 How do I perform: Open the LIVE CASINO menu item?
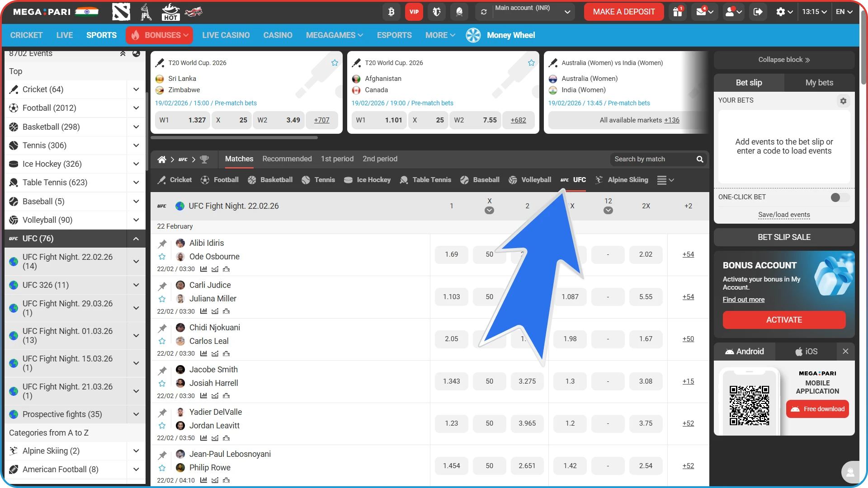(x=226, y=35)
